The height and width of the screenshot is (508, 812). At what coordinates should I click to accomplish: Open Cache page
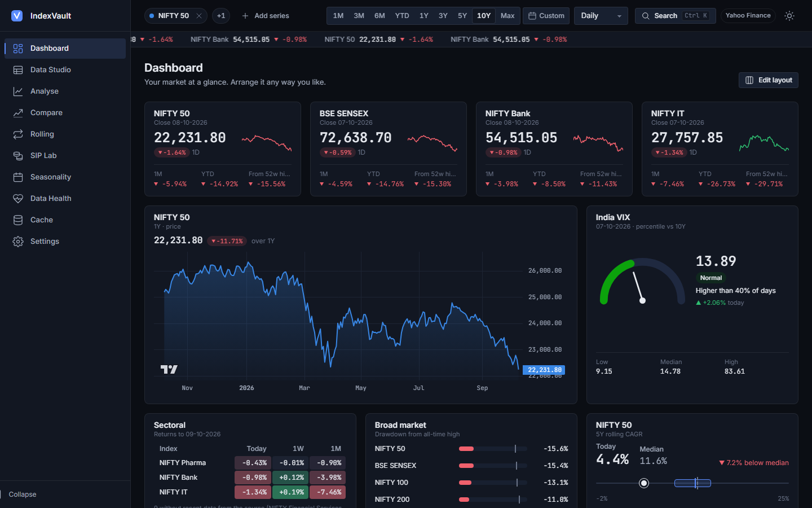[65, 220]
